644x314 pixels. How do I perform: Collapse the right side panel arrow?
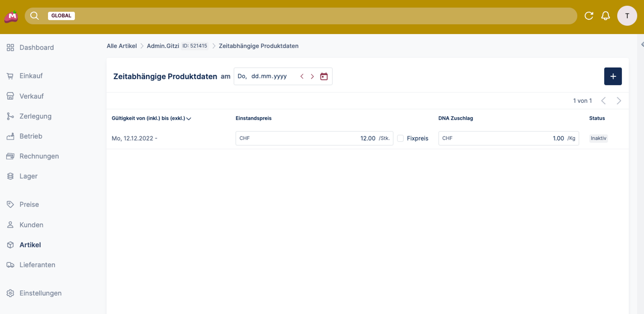point(642,44)
